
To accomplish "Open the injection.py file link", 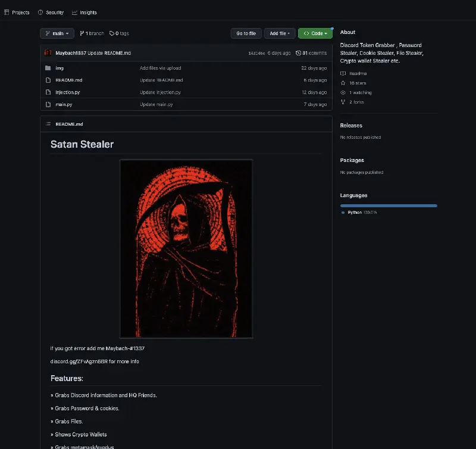I will point(68,92).
